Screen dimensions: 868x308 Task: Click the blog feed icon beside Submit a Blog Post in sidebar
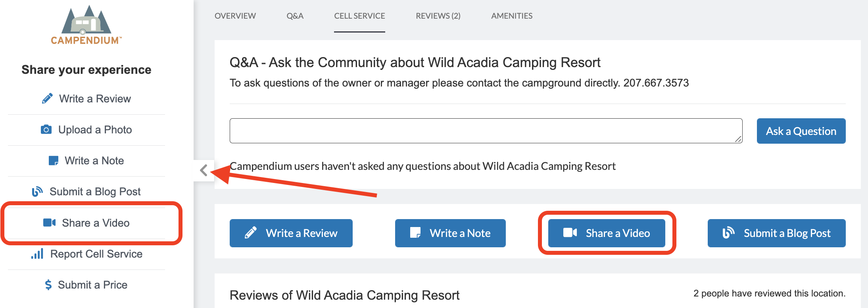coord(37,191)
